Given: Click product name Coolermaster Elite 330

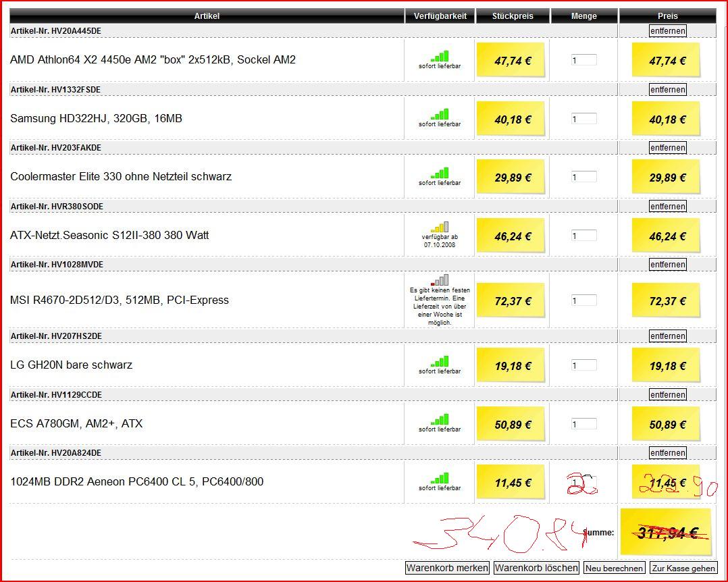Looking at the screenshot, I should 121,176.
